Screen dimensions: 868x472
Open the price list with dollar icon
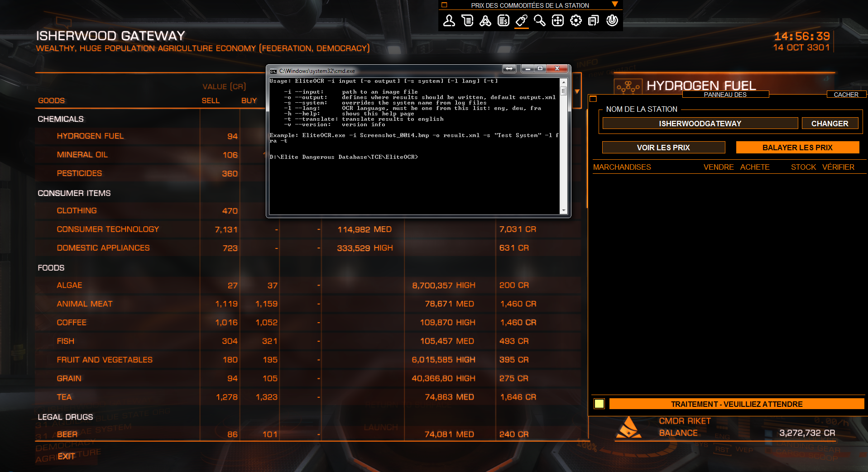(504, 20)
